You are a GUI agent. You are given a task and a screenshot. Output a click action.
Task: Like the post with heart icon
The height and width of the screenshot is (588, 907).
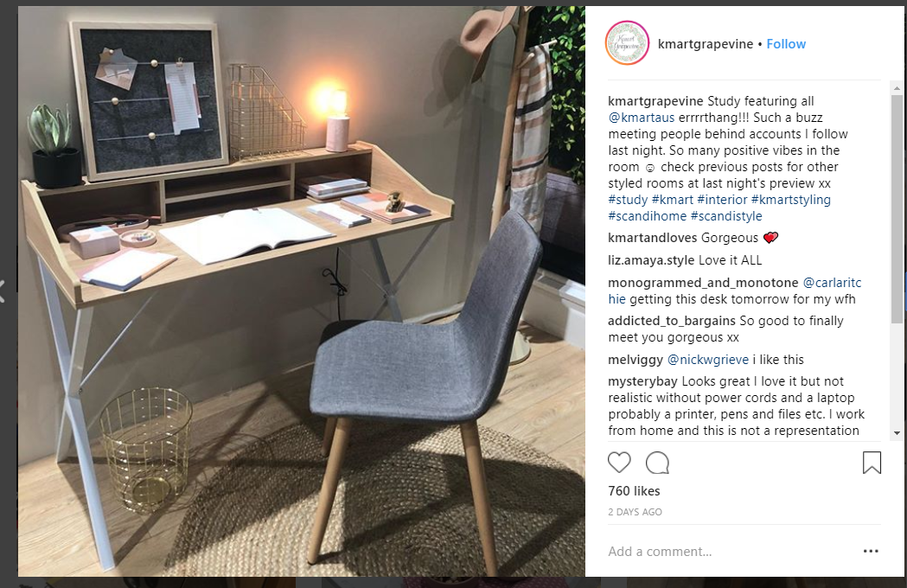point(619,463)
